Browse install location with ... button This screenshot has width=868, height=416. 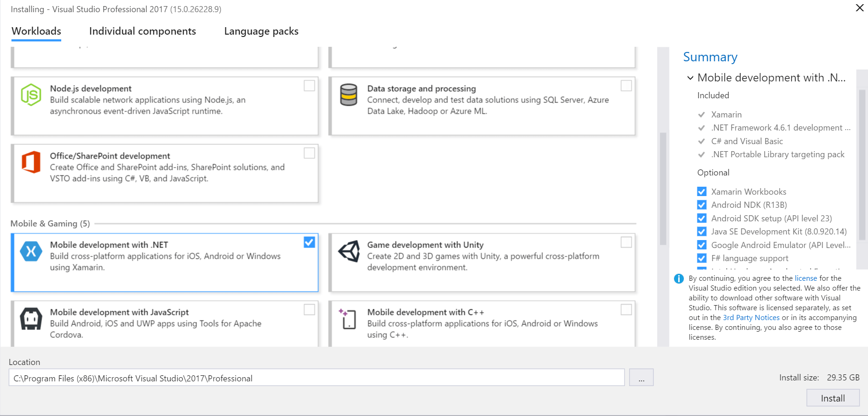(x=641, y=378)
